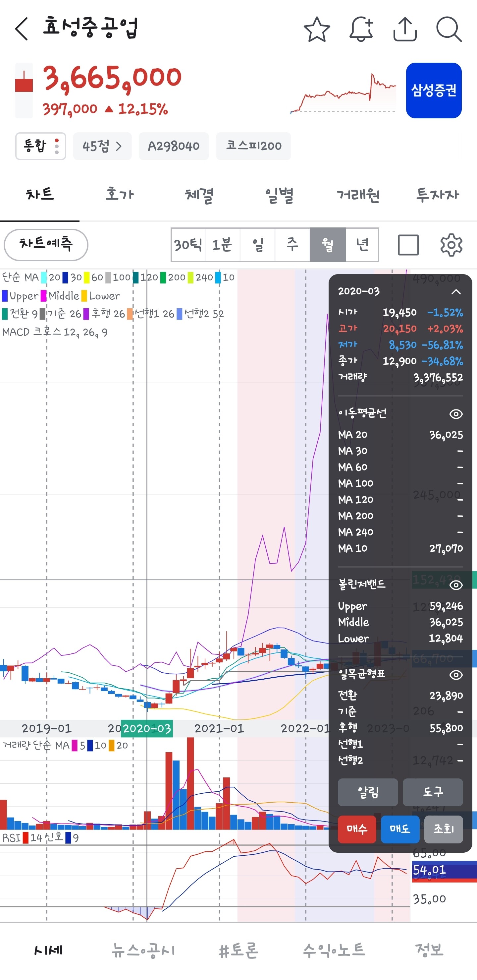
Task: Select the 일 daily chart interval
Action: point(257,245)
